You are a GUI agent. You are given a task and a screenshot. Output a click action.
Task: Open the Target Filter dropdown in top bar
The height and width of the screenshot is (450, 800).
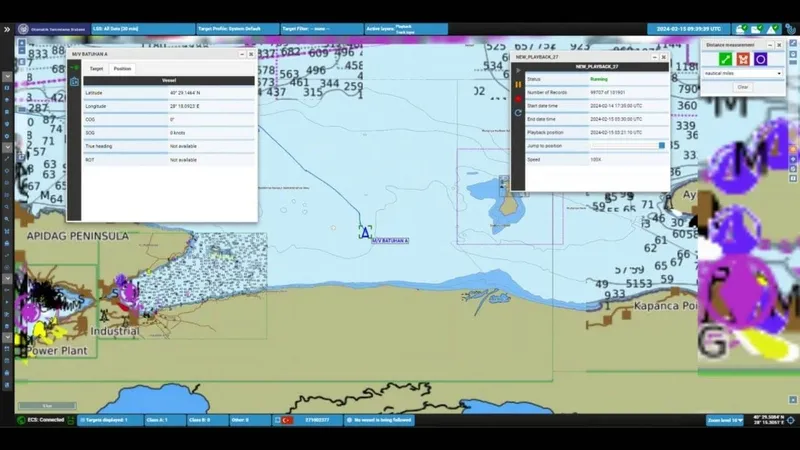[321, 30]
